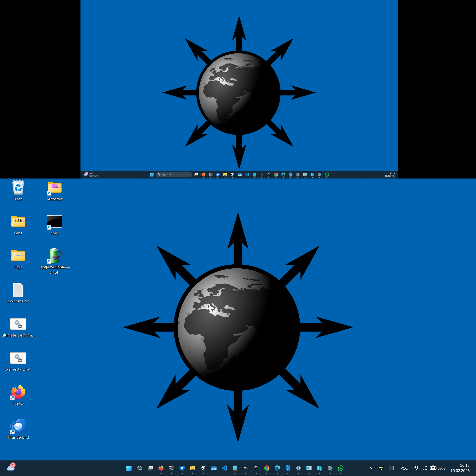Open the clock and date flyout
This screenshot has width=476, height=476.
click(460, 468)
